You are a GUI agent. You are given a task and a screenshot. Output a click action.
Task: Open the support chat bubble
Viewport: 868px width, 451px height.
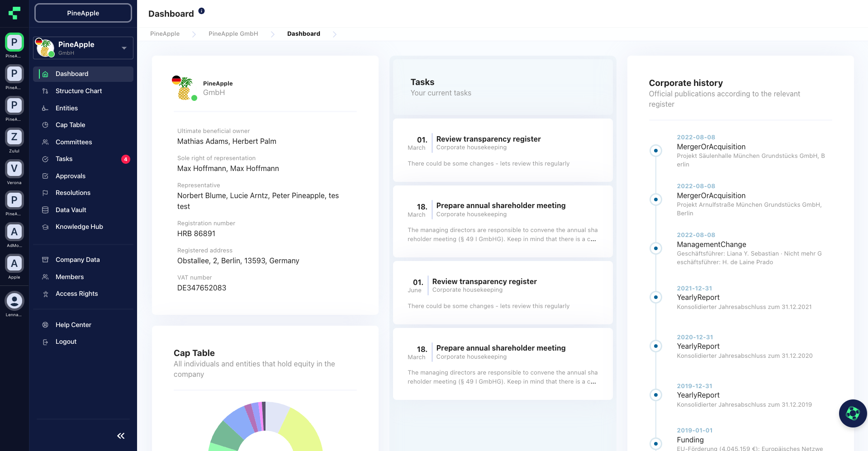[x=853, y=413]
